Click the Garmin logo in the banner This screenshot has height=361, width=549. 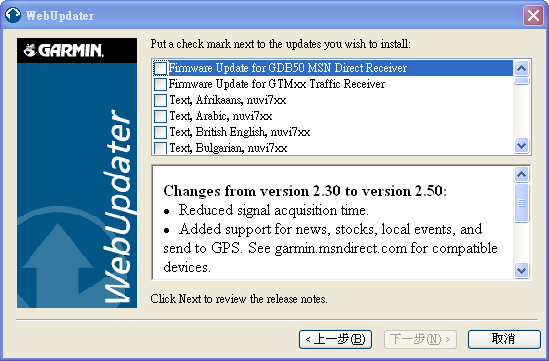click(64, 50)
